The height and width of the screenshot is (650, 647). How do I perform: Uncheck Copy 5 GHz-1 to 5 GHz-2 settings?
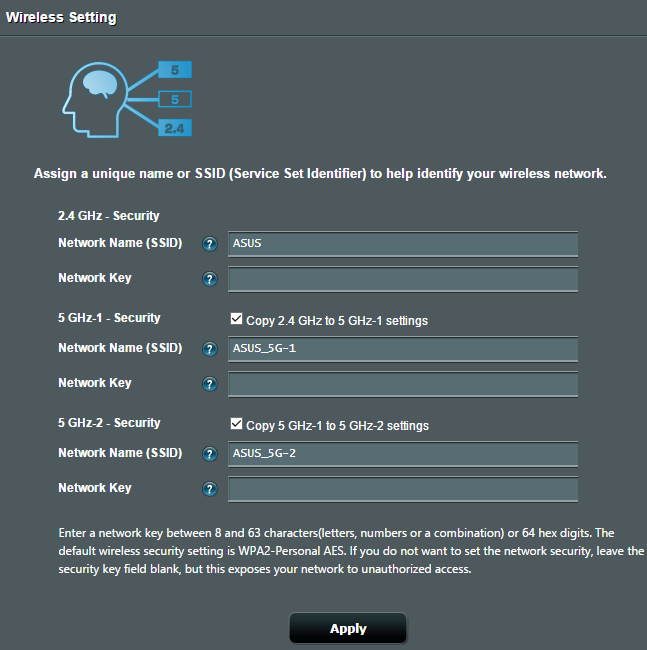pos(236,424)
